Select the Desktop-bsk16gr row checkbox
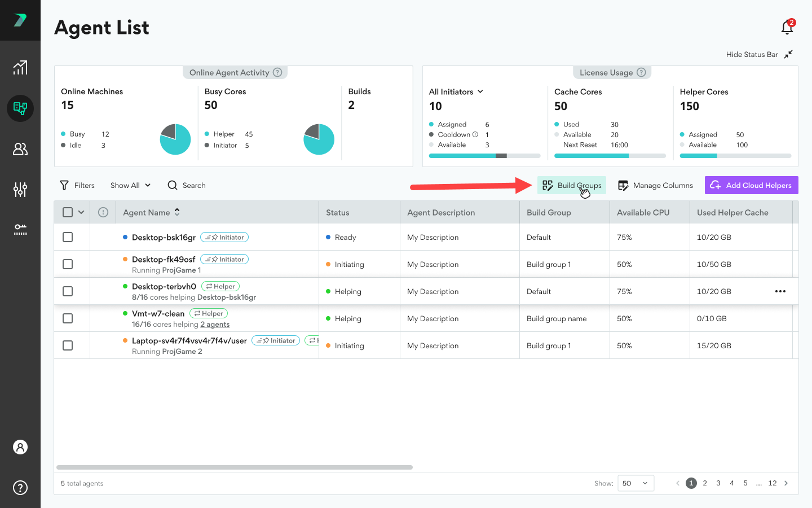The image size is (812, 508). coord(68,237)
